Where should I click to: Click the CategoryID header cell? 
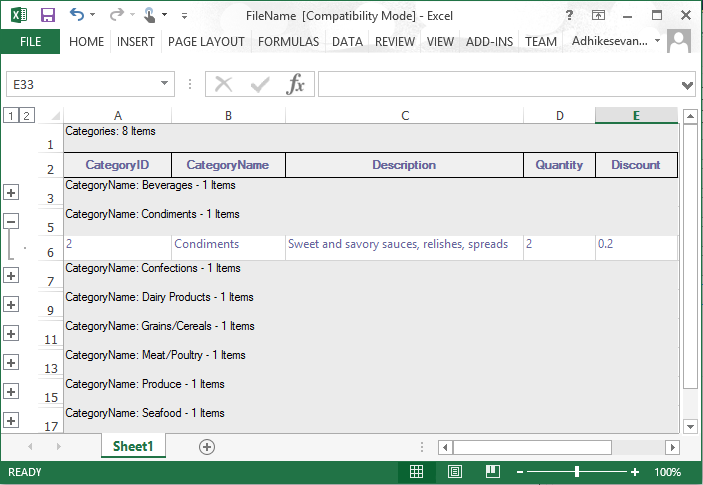point(117,165)
